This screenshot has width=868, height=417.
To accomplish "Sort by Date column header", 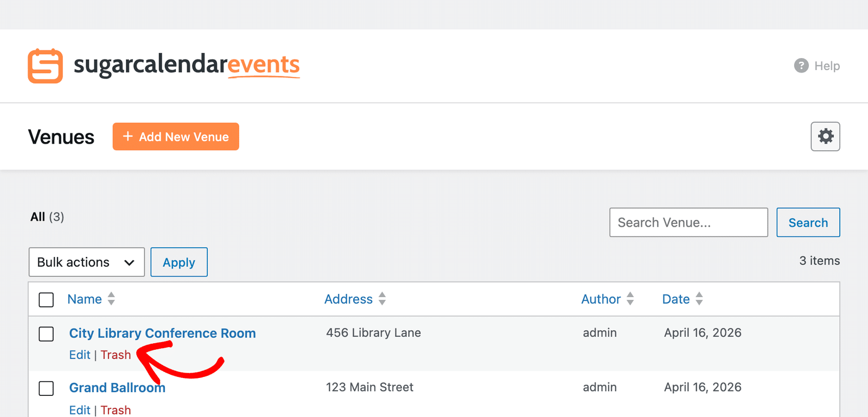I will click(675, 299).
